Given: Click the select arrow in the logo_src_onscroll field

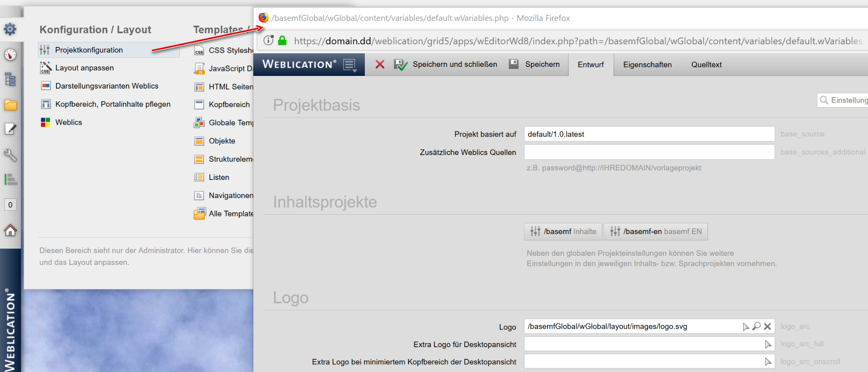Looking at the screenshot, I should tap(768, 362).
